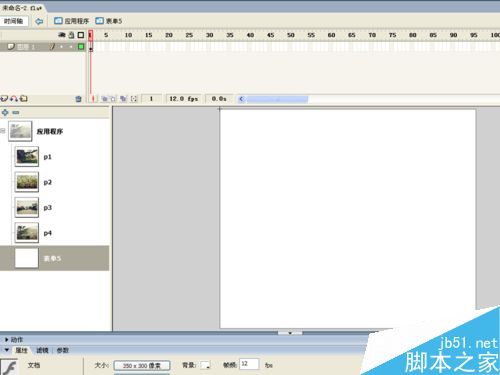The image size is (500, 375).
Task: Click the white stage canvas
Action: [x=348, y=218]
